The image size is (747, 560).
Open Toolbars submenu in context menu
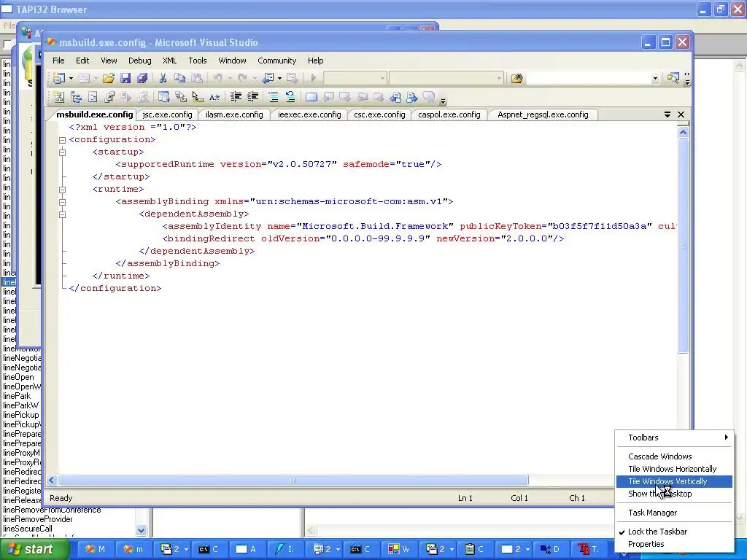pyautogui.click(x=674, y=437)
